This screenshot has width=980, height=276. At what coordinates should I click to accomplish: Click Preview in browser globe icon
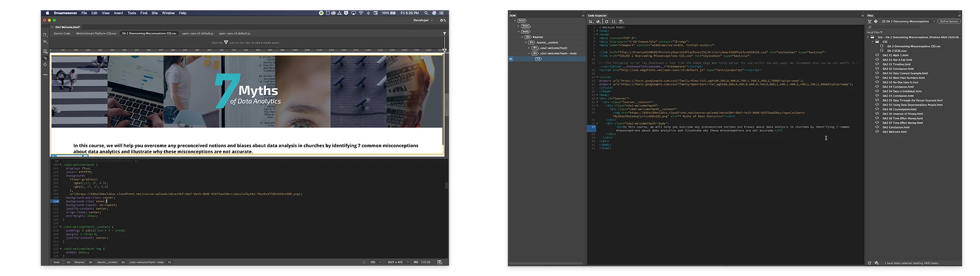(x=598, y=21)
